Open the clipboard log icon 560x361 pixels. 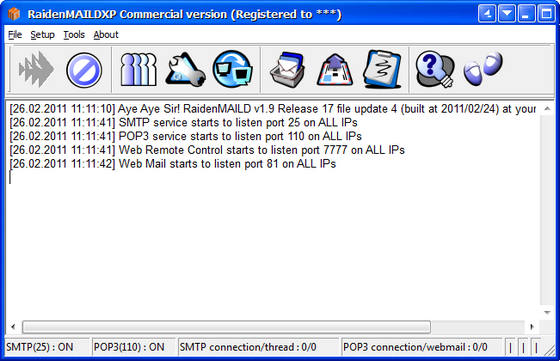tap(382, 69)
